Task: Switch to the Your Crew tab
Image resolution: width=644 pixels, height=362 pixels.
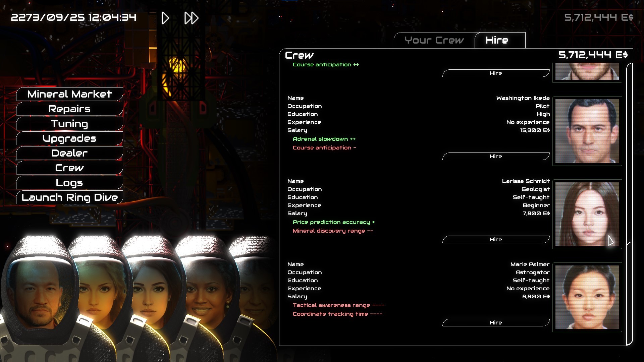Action: coord(434,41)
